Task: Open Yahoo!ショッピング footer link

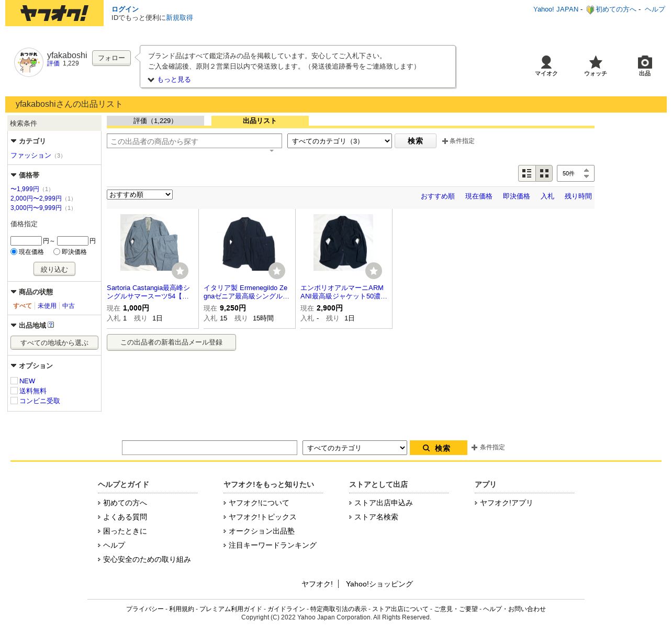Action: 379,584
